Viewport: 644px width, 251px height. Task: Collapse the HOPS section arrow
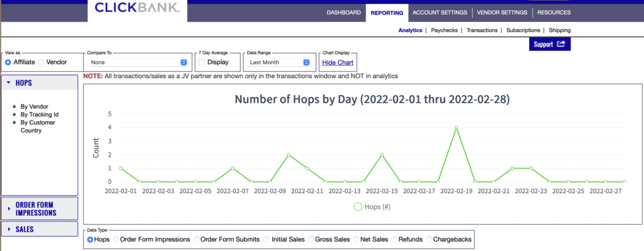click(x=8, y=82)
